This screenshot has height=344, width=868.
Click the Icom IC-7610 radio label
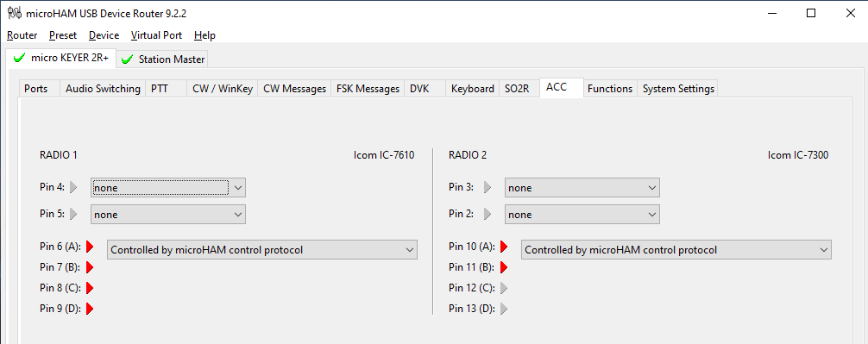point(384,155)
